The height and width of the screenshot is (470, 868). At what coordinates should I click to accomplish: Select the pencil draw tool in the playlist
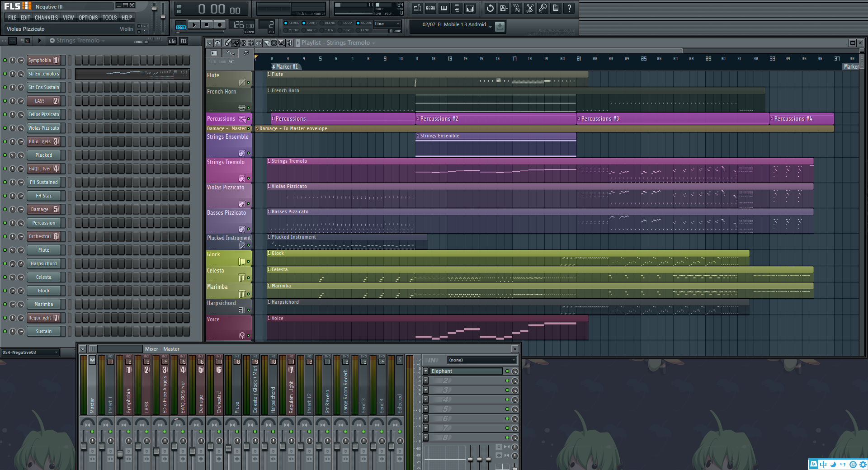[228, 43]
